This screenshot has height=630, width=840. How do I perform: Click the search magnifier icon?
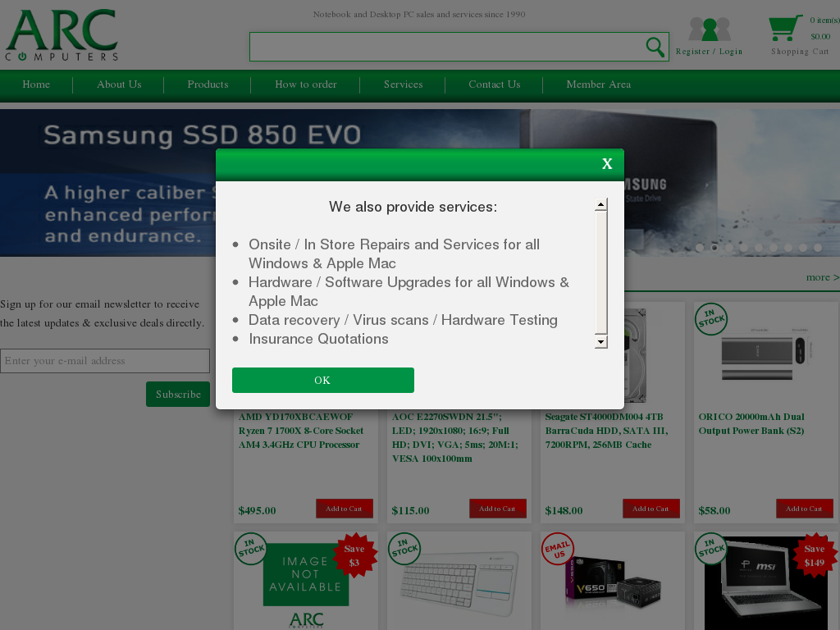pyautogui.click(x=655, y=47)
